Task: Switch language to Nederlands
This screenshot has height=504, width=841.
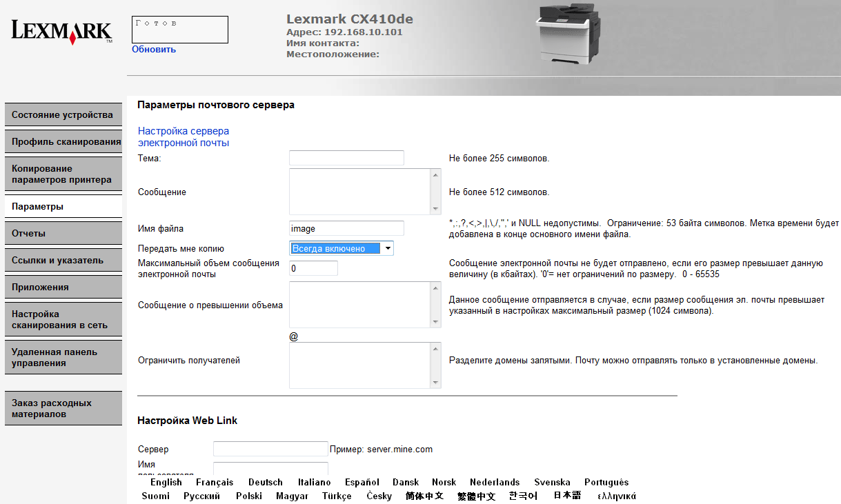Action: 495,483
